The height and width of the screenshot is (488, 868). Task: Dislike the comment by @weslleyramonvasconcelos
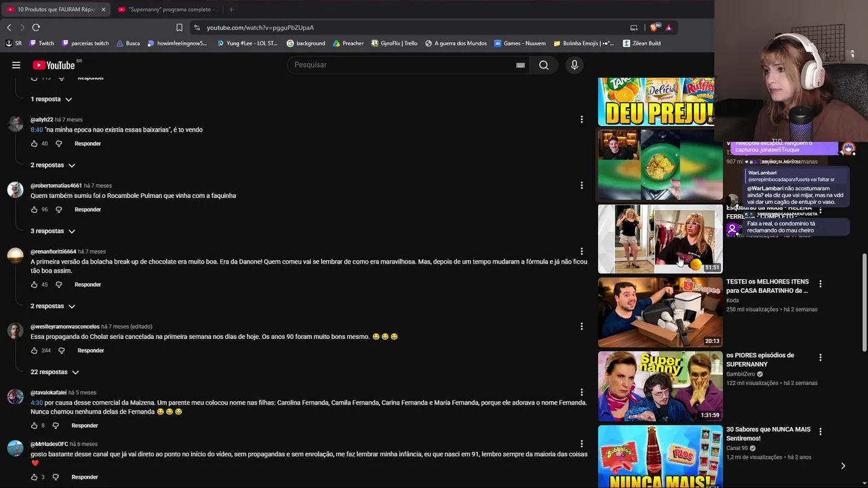pos(62,350)
